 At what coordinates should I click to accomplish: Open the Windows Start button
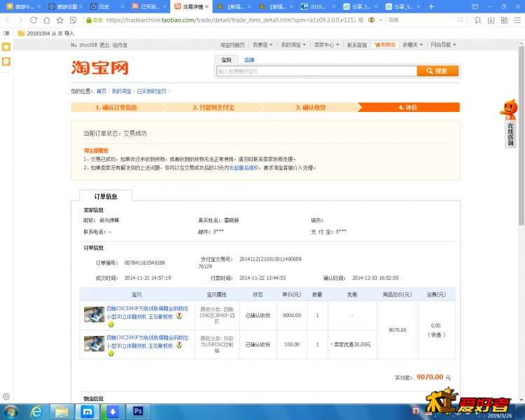point(10,412)
